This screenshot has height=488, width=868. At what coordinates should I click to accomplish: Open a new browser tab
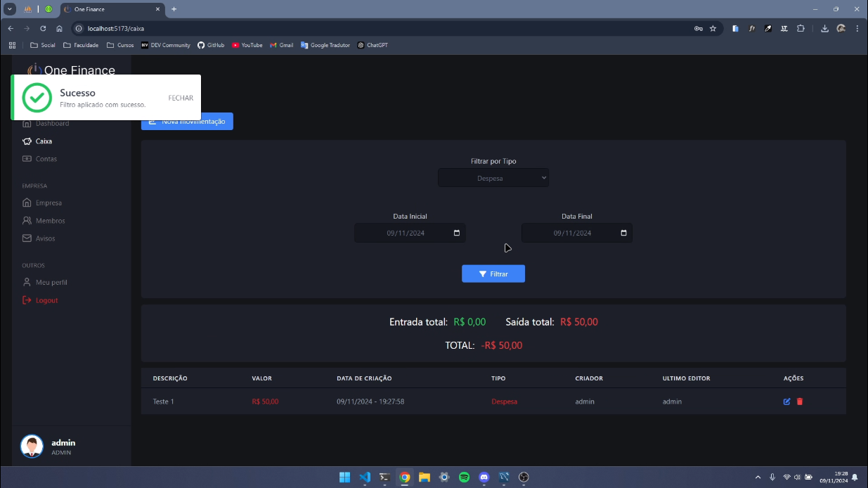(x=174, y=9)
